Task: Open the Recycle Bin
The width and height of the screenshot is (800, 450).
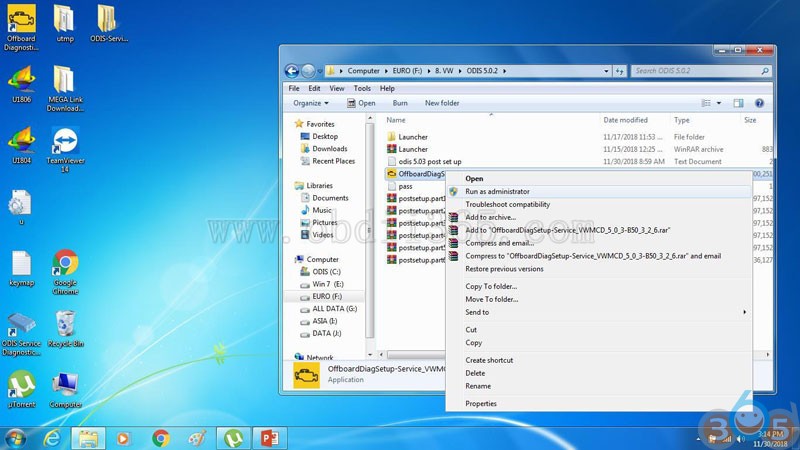Action: point(65,329)
